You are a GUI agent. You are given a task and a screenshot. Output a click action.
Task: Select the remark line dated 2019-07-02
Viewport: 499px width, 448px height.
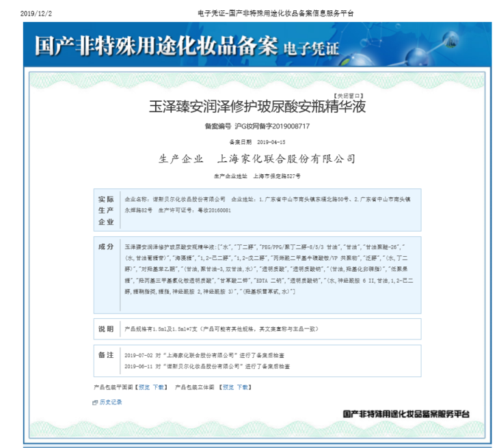pyautogui.click(x=204, y=356)
